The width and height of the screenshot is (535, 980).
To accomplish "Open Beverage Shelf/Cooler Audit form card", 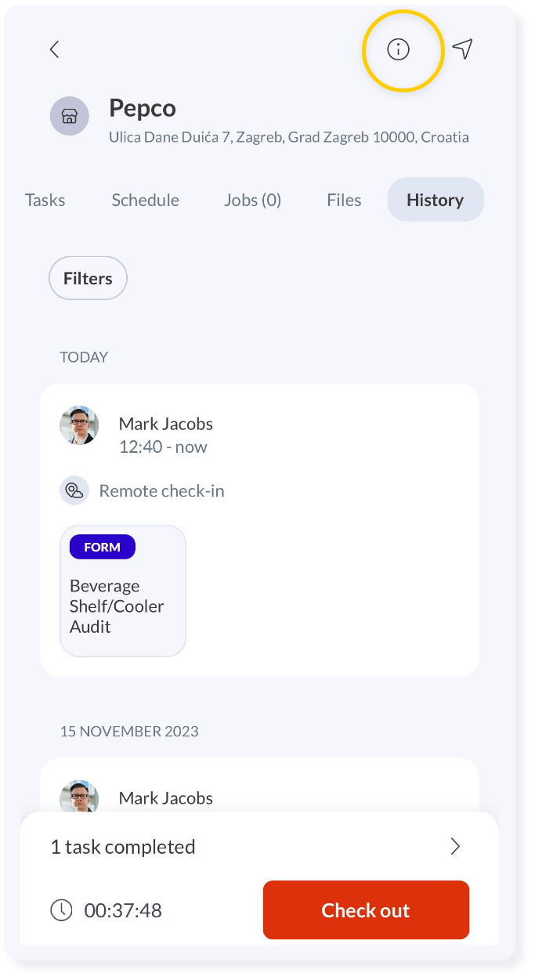I will click(123, 591).
